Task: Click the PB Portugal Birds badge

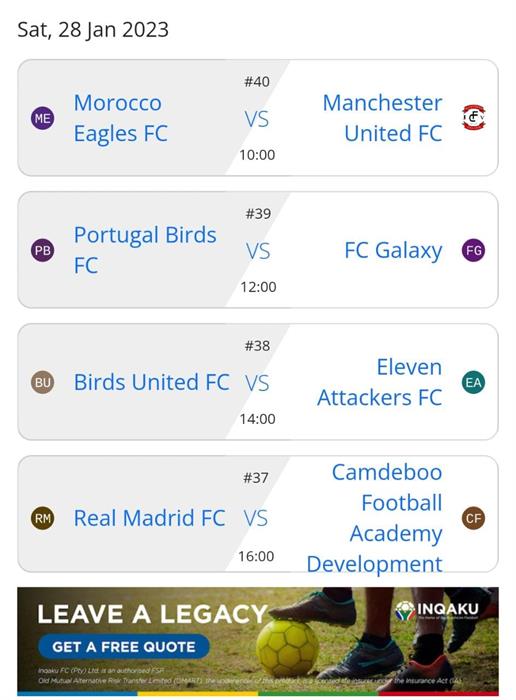Action: 42,250
